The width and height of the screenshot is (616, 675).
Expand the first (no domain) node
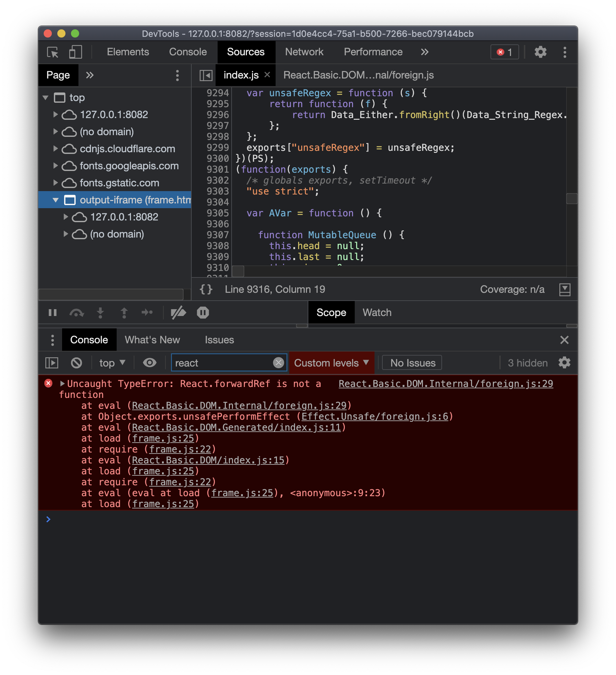point(56,131)
